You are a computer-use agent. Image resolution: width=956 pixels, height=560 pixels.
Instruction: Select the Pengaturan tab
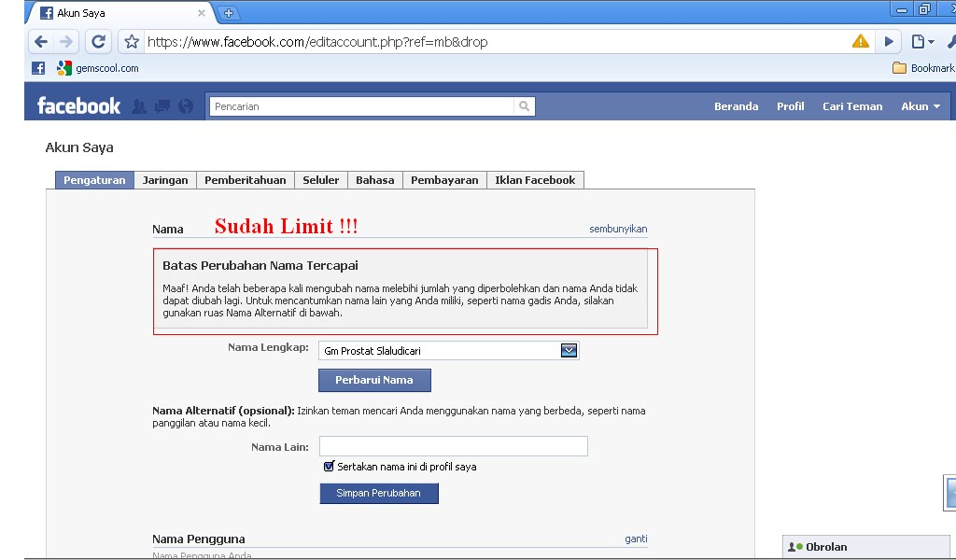[94, 180]
